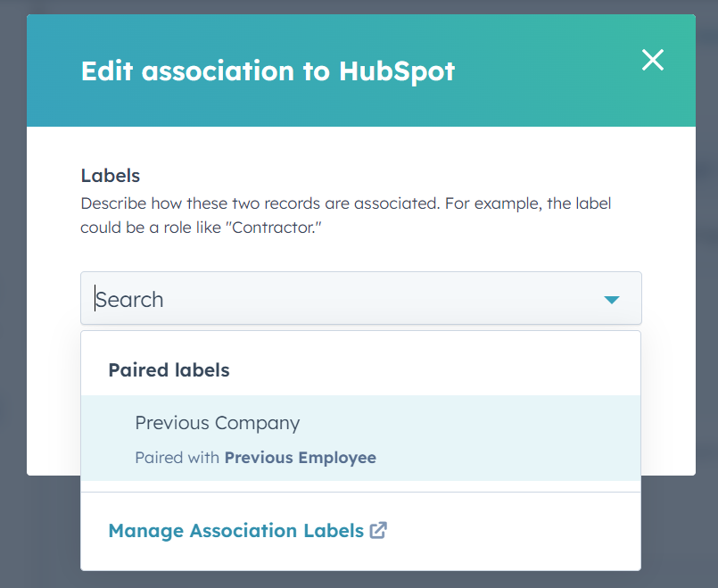Screen dimensions: 718x588
Task: Click Paired with Previous Employee text
Action: coord(254,457)
